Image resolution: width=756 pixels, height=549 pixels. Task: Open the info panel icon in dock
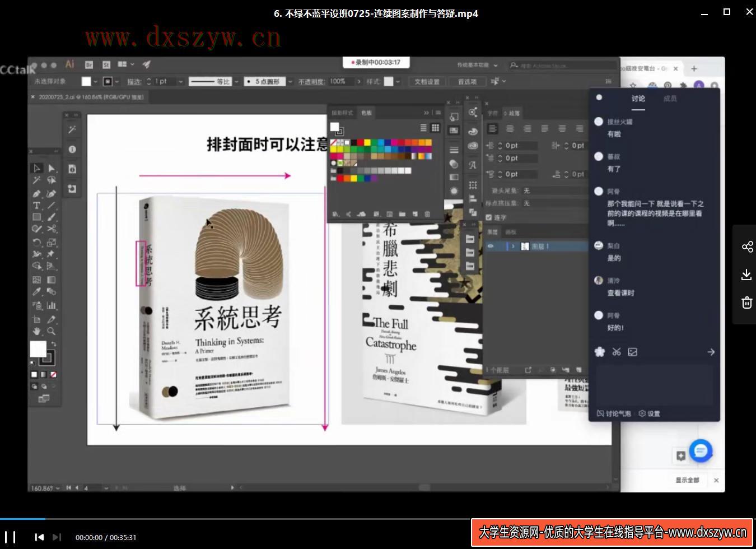[x=72, y=150]
